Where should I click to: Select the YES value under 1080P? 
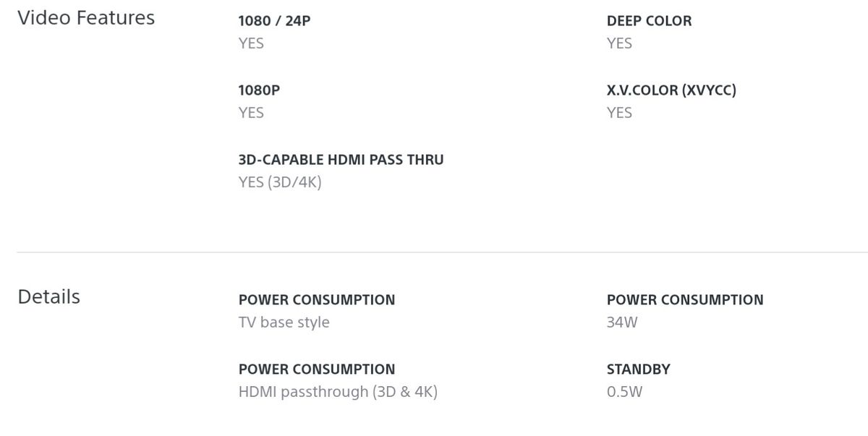point(251,113)
